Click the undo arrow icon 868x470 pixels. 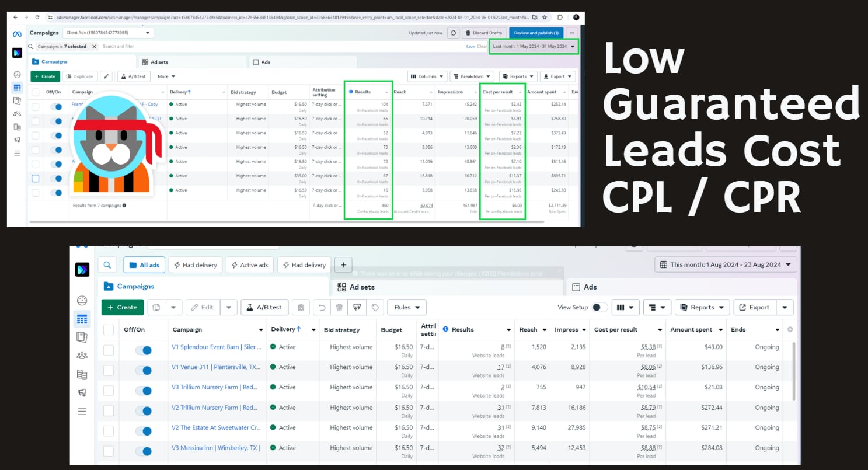click(320, 307)
